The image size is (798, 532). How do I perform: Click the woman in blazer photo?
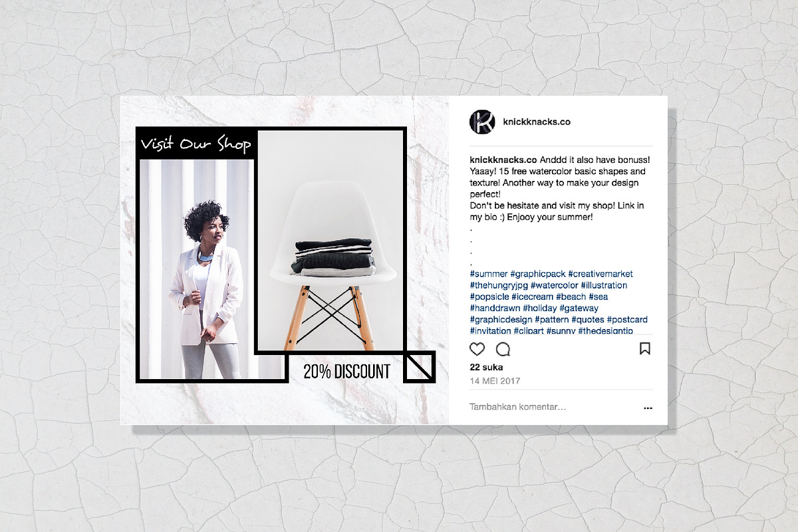click(196, 269)
